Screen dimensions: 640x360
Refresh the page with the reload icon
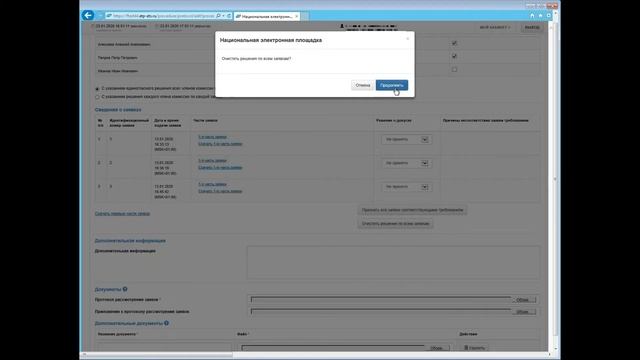[229, 16]
